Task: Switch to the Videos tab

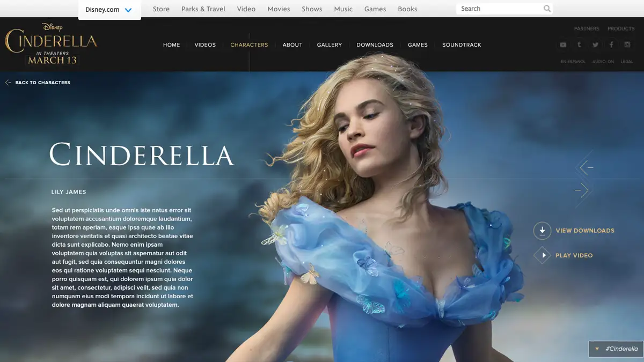Action: [x=205, y=45]
